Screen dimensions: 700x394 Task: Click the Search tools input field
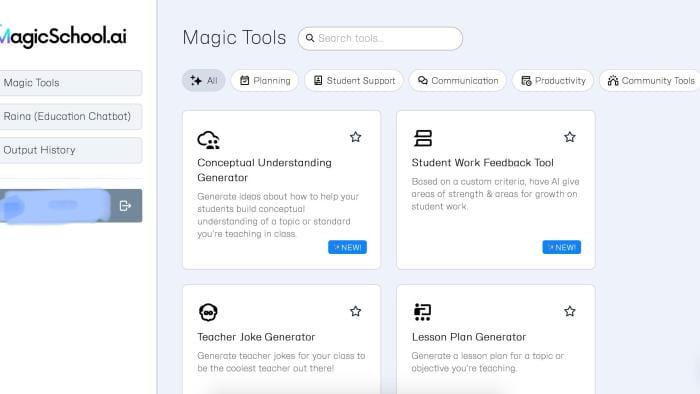pyautogui.click(x=380, y=38)
